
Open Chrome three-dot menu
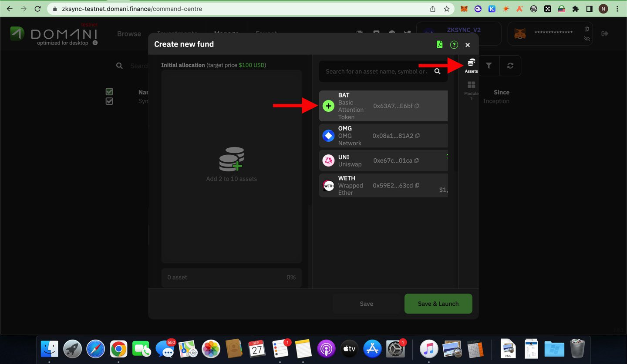tap(617, 9)
